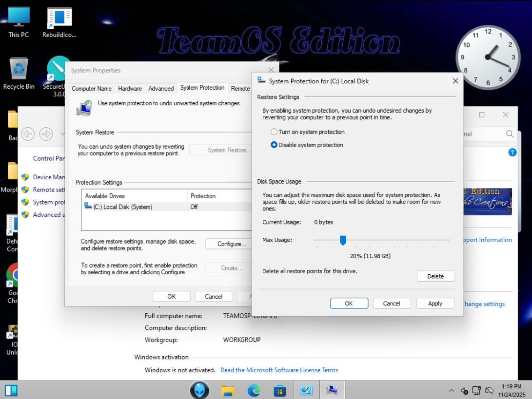Open the Alienware head taskbar icon
532x399 pixels.
tap(199, 390)
